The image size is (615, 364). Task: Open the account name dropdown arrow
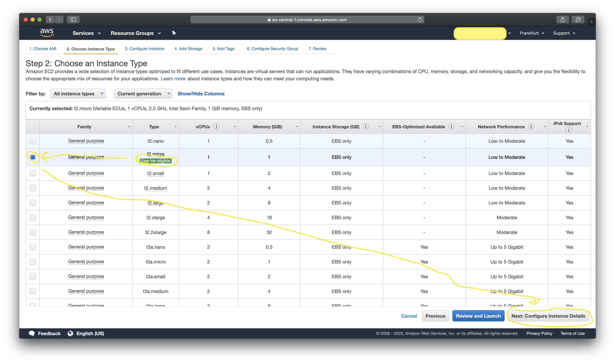pos(510,33)
